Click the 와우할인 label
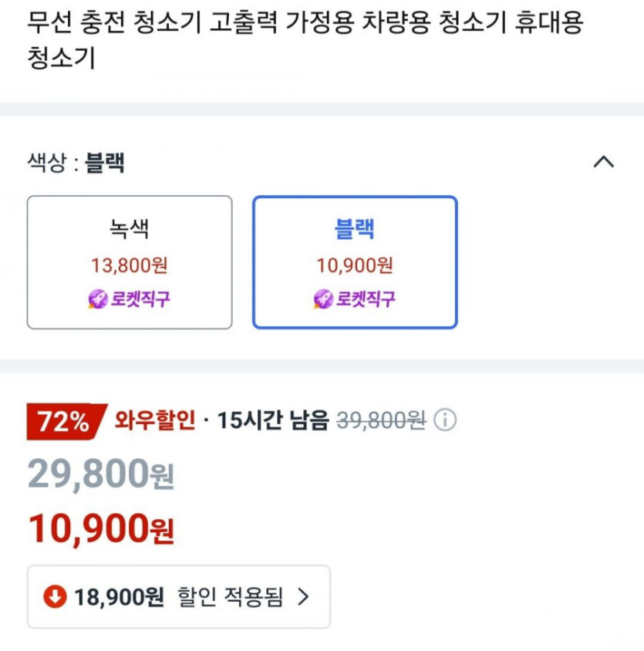The image size is (644, 651). 155,420
